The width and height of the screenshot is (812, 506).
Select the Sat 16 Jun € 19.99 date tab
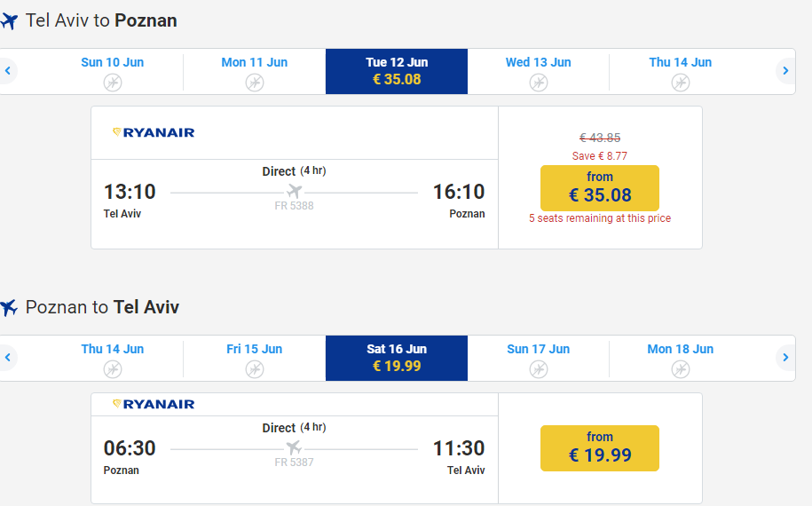[397, 359]
